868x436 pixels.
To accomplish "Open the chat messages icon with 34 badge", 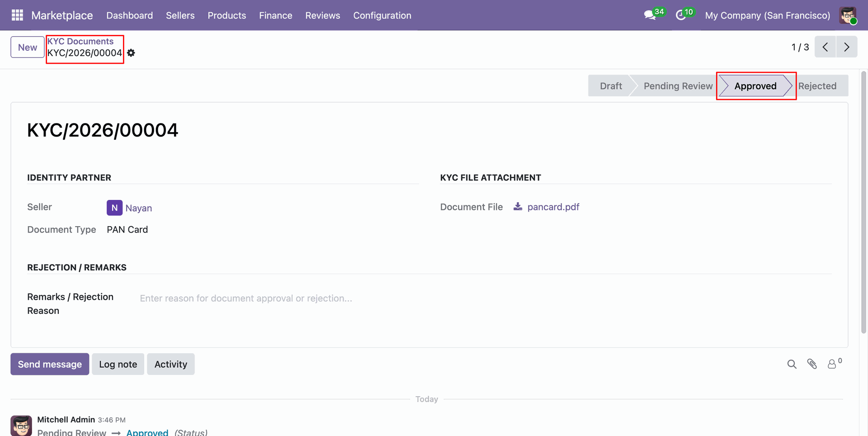I will point(650,15).
